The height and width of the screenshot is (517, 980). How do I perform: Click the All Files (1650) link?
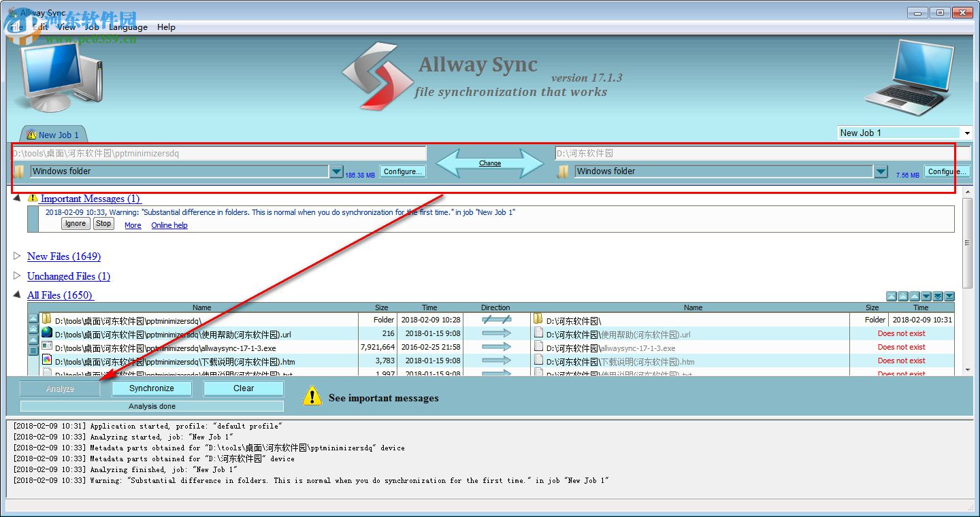pyautogui.click(x=60, y=295)
